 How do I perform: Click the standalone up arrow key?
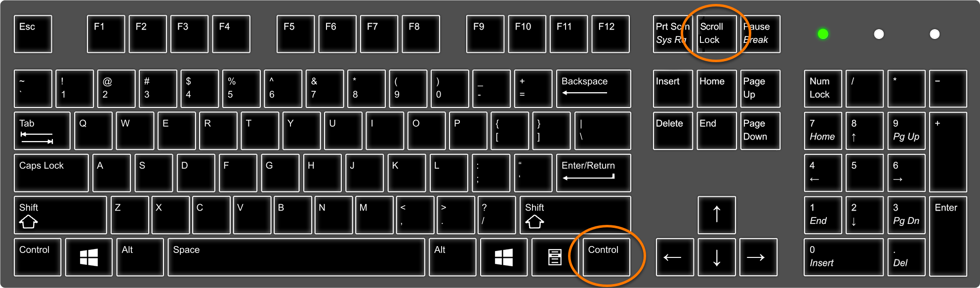click(x=717, y=215)
